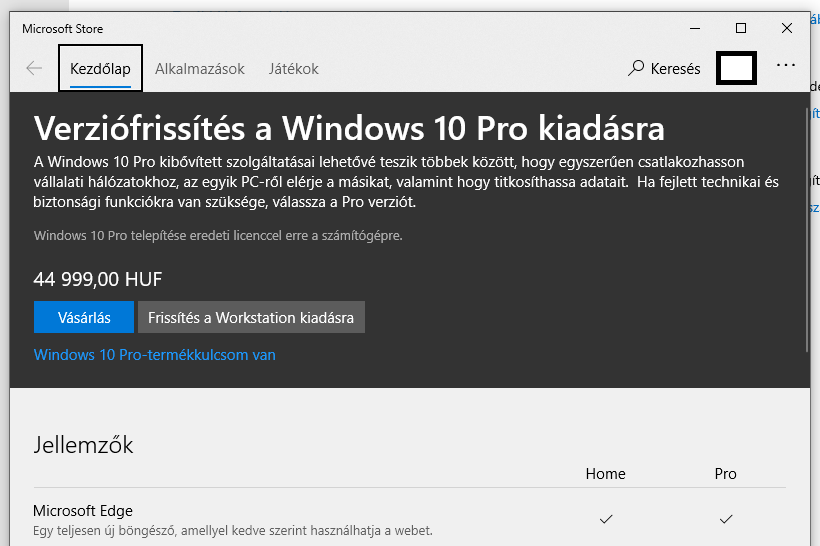820x546 pixels.
Task: Switch to the Kezdőlap tab
Action: [100, 69]
